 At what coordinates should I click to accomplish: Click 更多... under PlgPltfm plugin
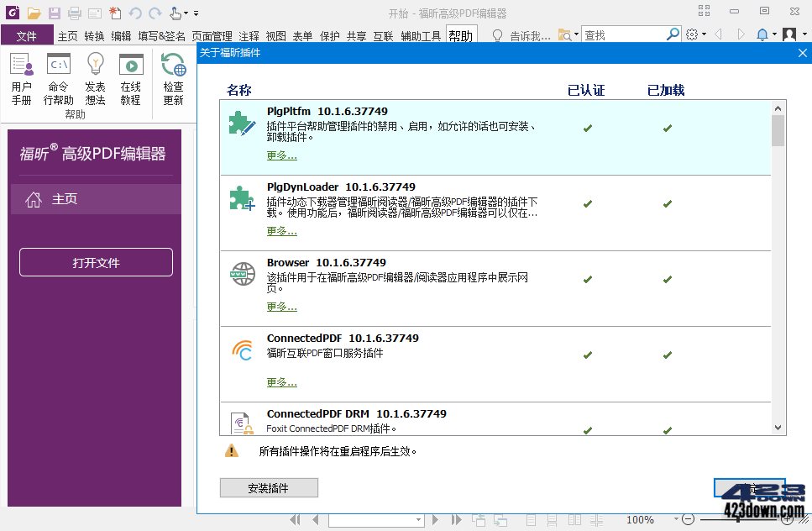(x=281, y=155)
